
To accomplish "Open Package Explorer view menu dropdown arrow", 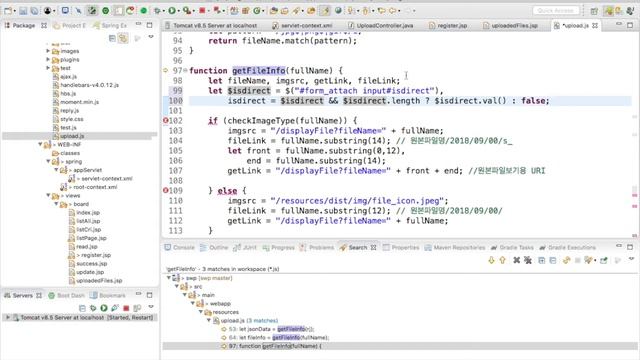I will coord(151,37).
